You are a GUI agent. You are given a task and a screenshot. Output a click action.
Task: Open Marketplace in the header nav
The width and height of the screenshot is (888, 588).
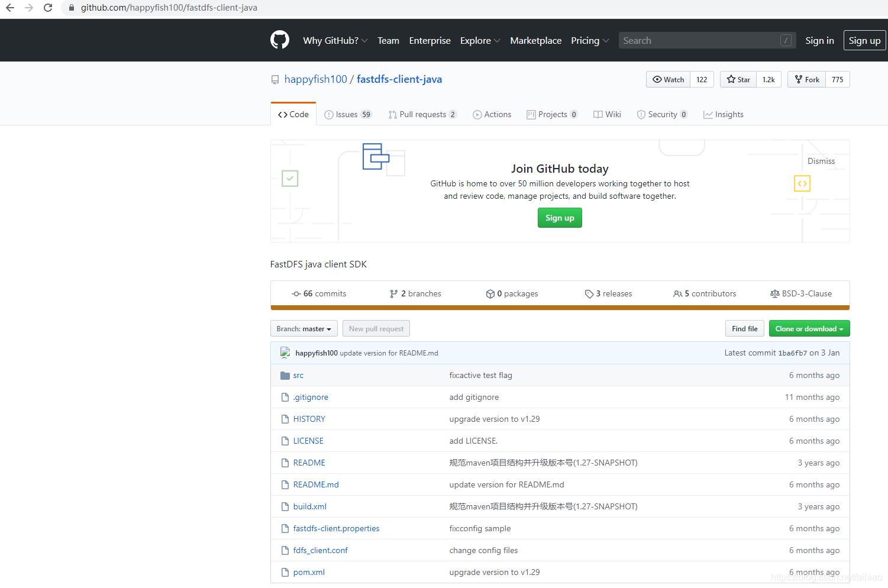click(536, 41)
